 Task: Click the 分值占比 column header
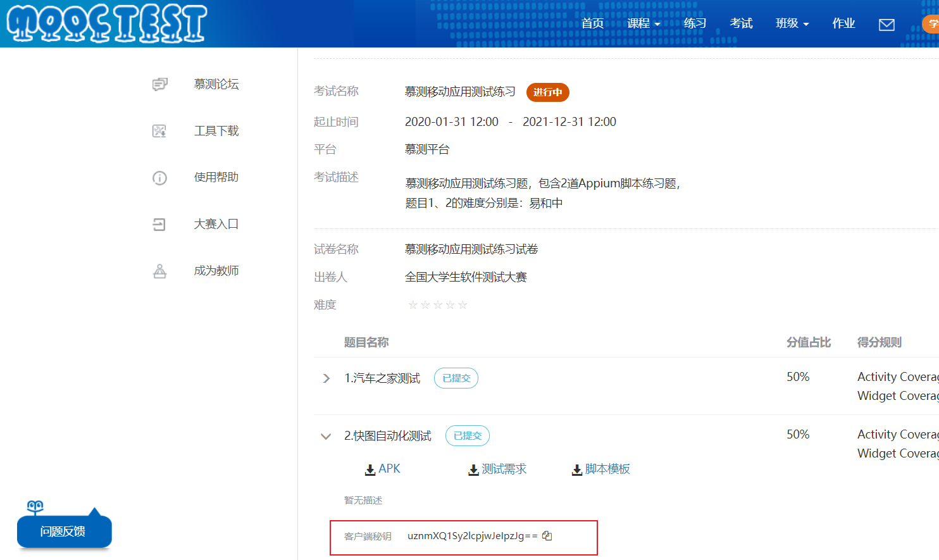(x=809, y=342)
